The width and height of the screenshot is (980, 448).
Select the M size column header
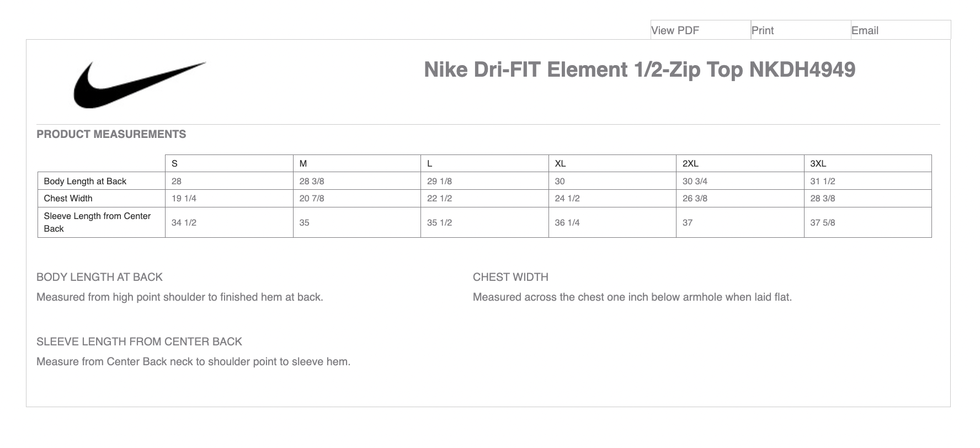tap(303, 163)
